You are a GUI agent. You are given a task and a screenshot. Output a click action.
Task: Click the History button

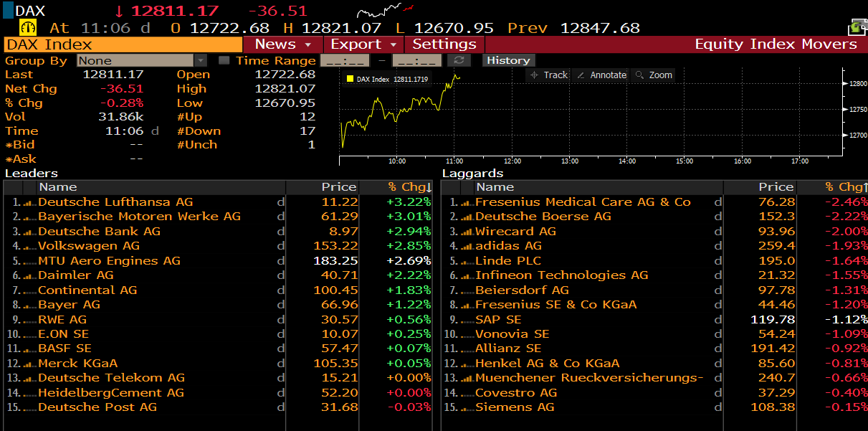tap(508, 61)
